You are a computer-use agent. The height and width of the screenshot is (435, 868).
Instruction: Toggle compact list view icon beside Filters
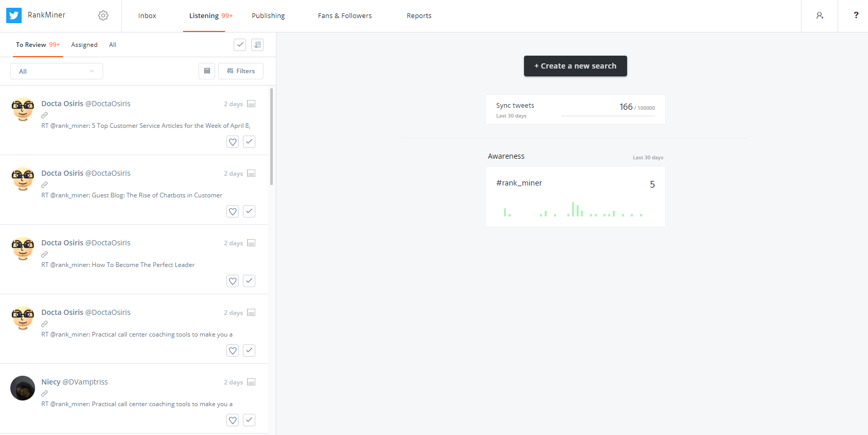pyautogui.click(x=207, y=71)
